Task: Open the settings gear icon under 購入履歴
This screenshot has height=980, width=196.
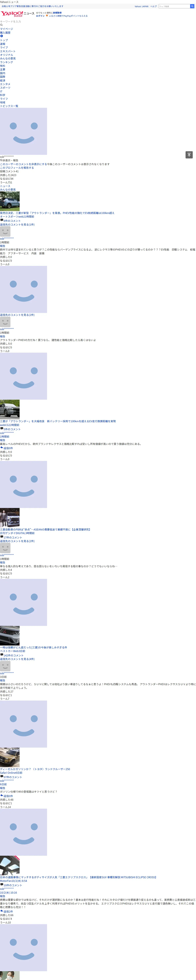Action: click(1, 36)
